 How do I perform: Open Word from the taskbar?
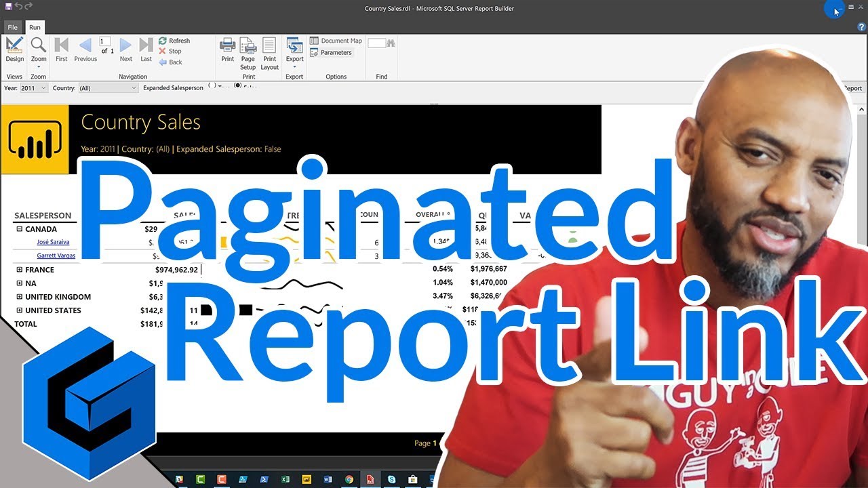point(328,480)
